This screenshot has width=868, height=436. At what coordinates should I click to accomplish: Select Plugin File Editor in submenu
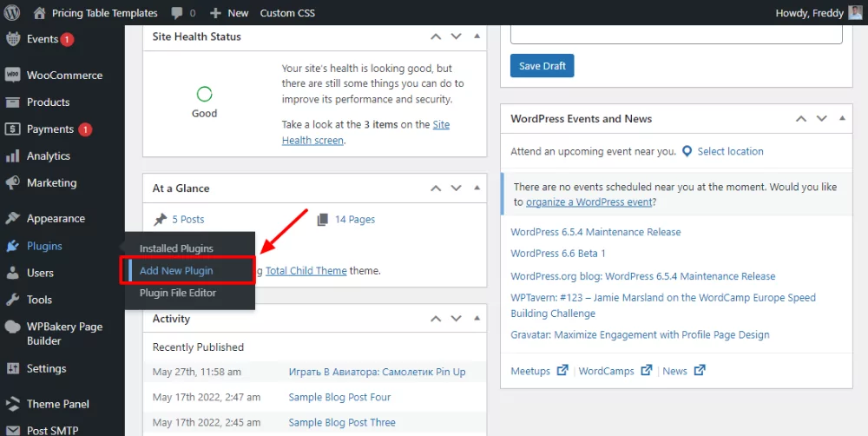(x=178, y=293)
